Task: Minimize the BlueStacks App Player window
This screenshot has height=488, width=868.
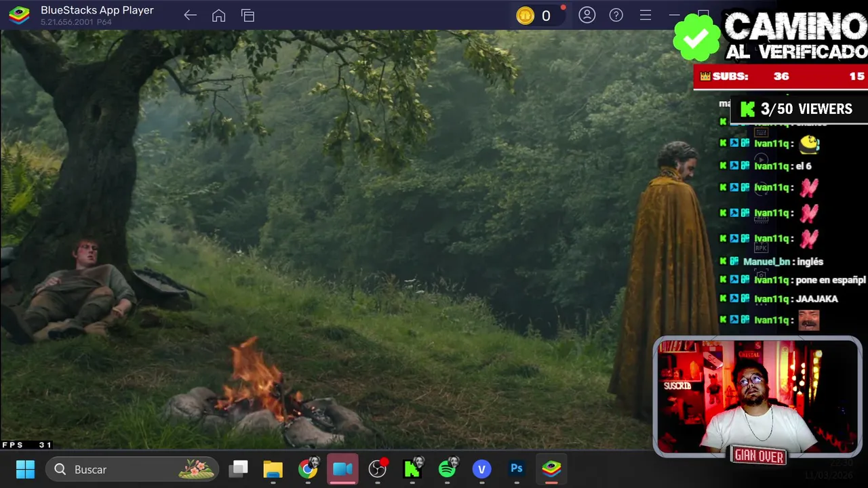Action: click(674, 15)
